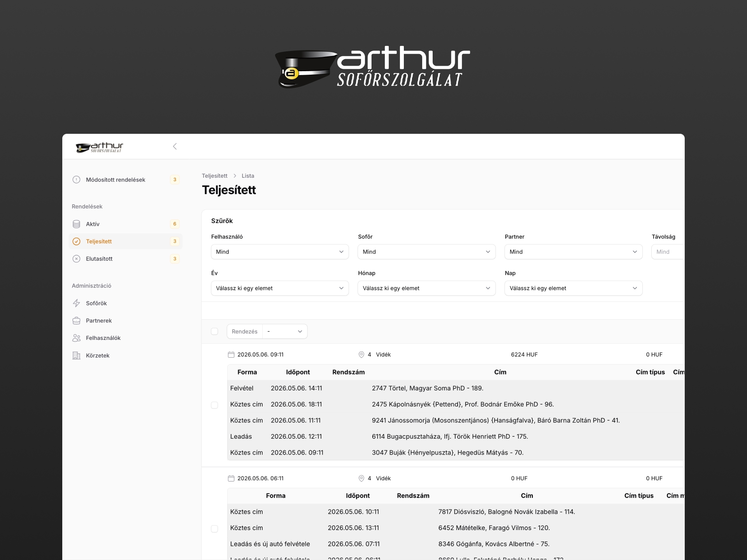Open the Felhasználó filter dropdown
747x560 pixels.
coord(280,252)
